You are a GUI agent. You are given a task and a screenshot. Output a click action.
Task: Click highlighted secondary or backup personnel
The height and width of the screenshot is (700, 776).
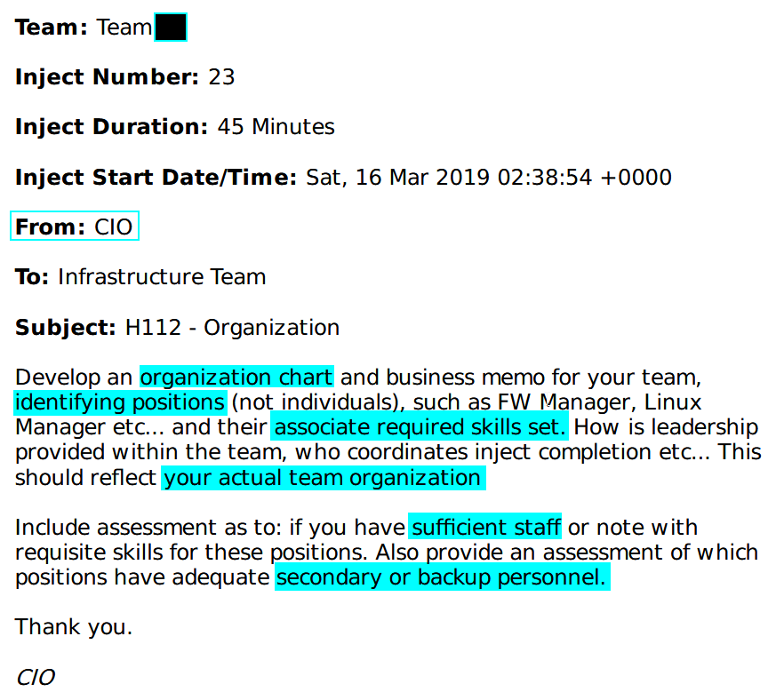pyautogui.click(x=443, y=577)
